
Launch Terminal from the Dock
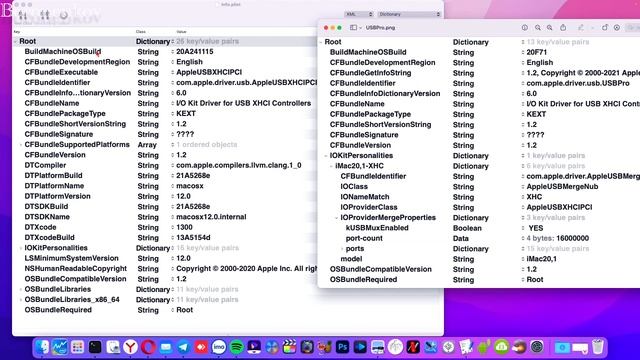pyautogui.click(x=95, y=347)
